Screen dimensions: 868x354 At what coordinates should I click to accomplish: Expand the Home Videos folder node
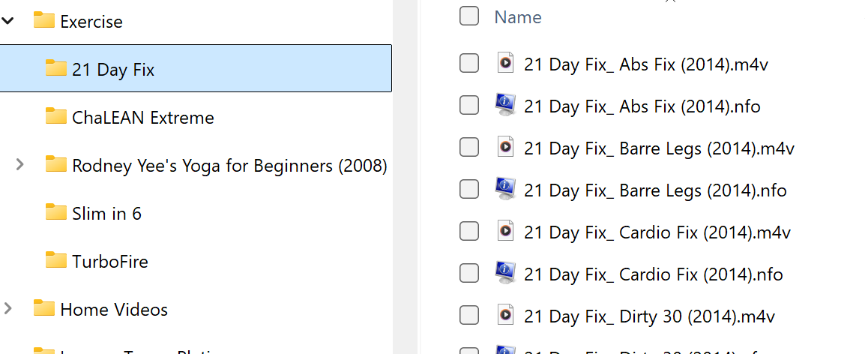pos(8,308)
